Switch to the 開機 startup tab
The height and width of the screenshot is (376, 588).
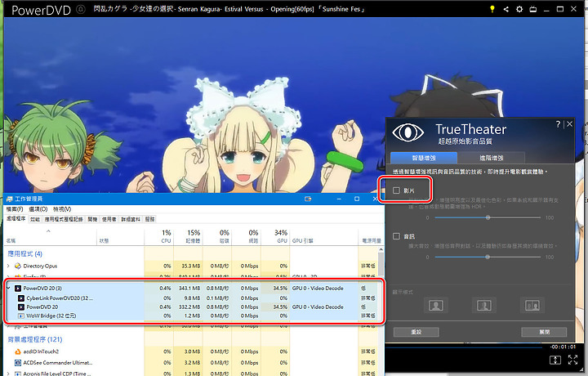92,219
